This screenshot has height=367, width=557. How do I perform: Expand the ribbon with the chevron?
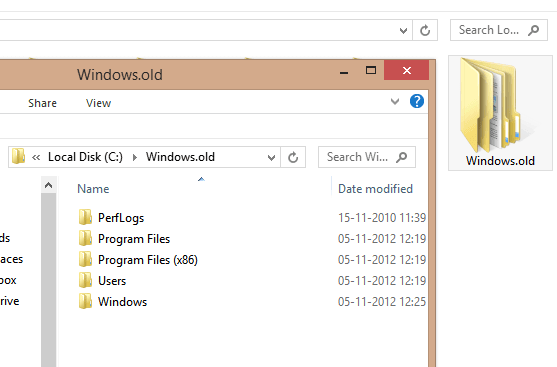click(395, 102)
